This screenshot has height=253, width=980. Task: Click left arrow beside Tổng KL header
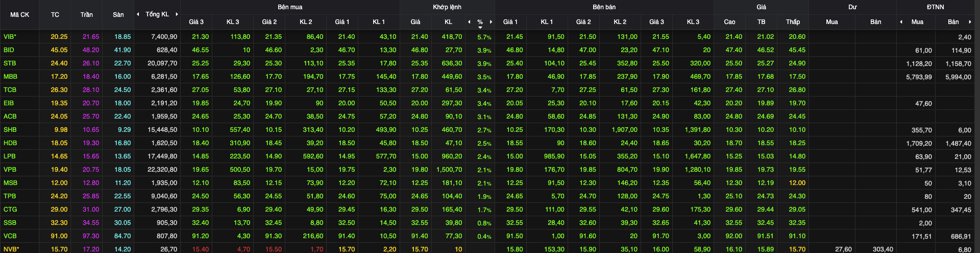(x=138, y=14)
